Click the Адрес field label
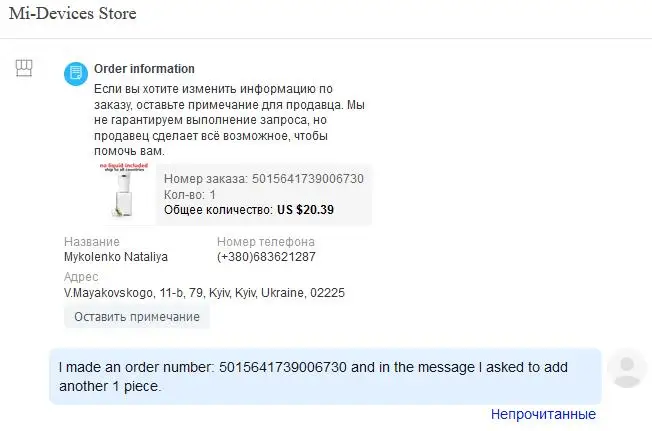 tap(81, 277)
